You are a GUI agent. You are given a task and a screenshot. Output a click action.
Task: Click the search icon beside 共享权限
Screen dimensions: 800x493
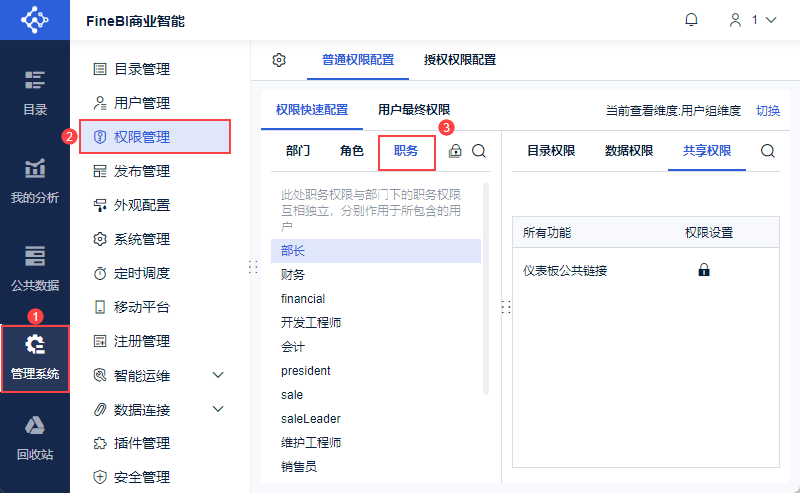(x=768, y=151)
